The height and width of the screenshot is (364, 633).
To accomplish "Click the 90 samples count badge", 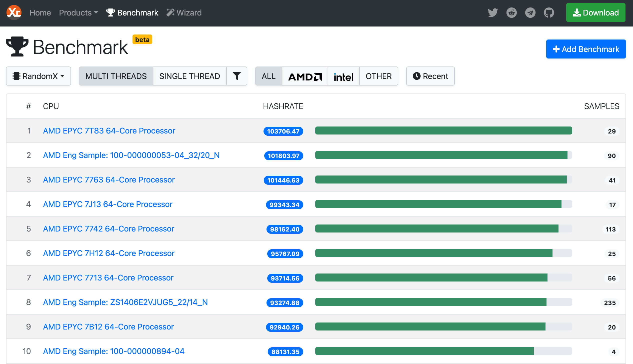I will [612, 156].
